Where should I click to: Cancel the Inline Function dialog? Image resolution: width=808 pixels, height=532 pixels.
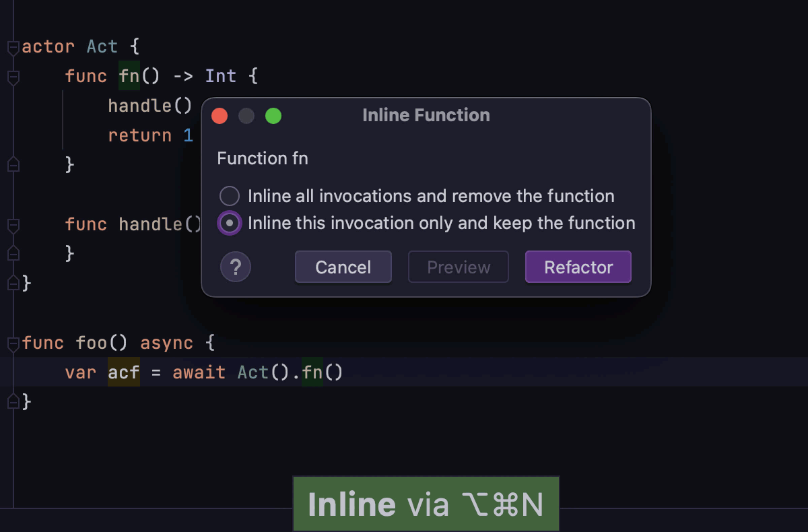[x=343, y=267]
